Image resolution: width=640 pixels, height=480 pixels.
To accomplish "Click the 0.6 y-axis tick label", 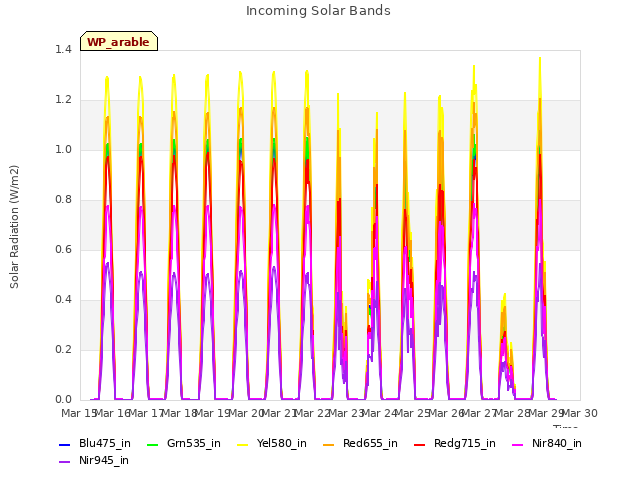I will click(63, 249).
